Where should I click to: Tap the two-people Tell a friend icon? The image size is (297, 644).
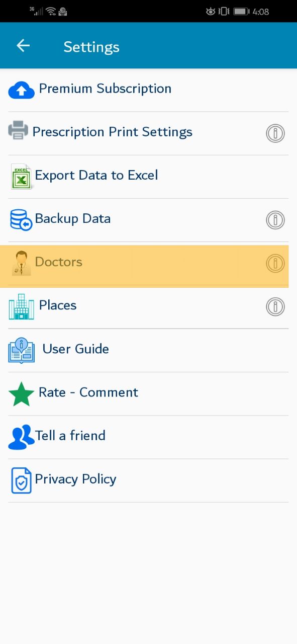coord(21,437)
